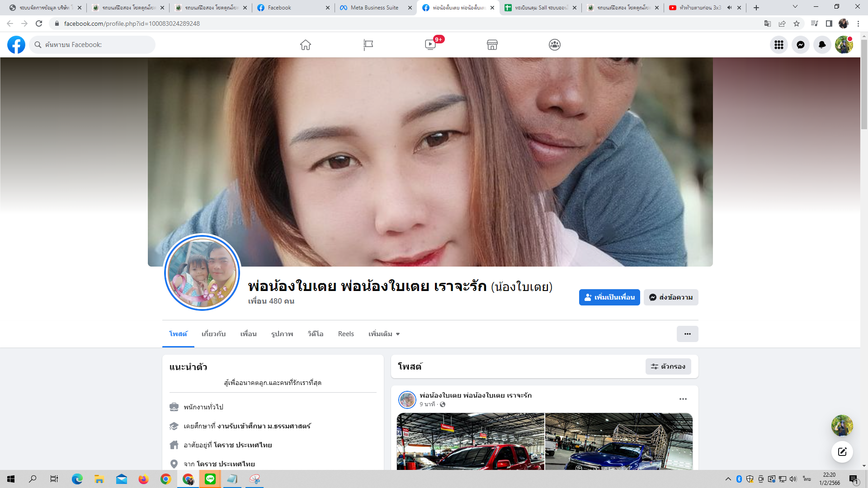
Task: Click the new message compose icon
Action: pos(842,452)
